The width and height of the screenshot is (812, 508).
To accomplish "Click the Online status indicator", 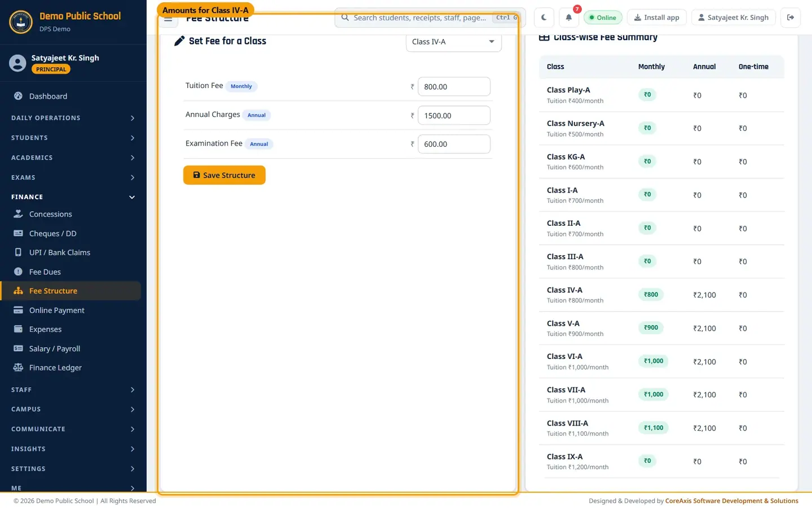I will pyautogui.click(x=603, y=17).
